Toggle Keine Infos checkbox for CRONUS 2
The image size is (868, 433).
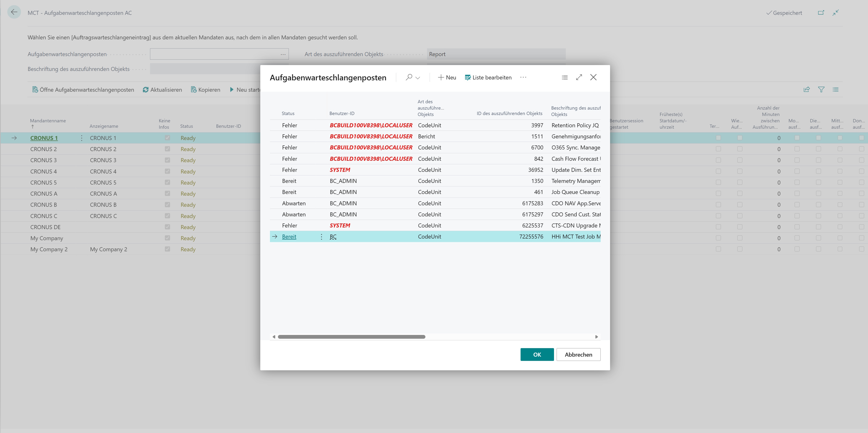point(167,149)
